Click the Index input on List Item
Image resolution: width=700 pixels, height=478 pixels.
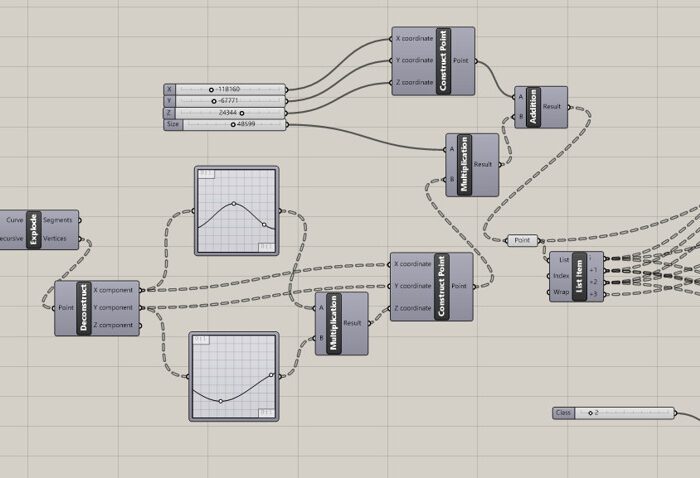pos(561,276)
